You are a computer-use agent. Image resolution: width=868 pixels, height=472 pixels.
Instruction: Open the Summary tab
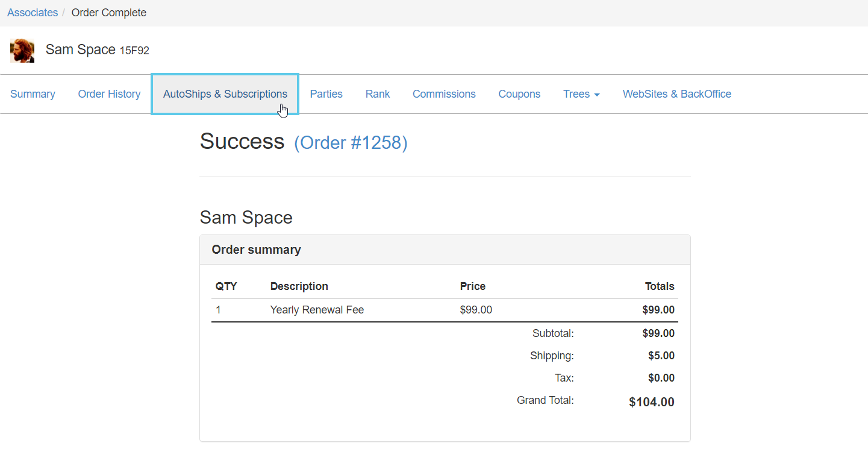(x=33, y=94)
